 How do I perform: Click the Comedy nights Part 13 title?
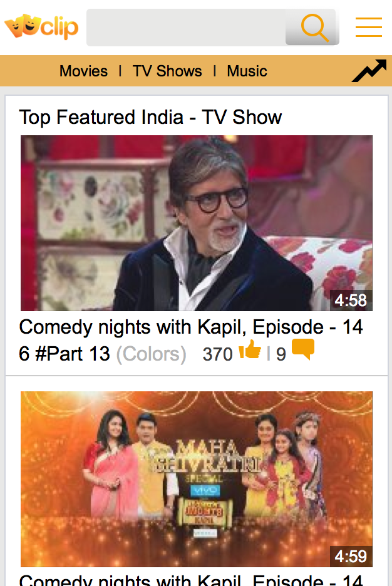(191, 340)
